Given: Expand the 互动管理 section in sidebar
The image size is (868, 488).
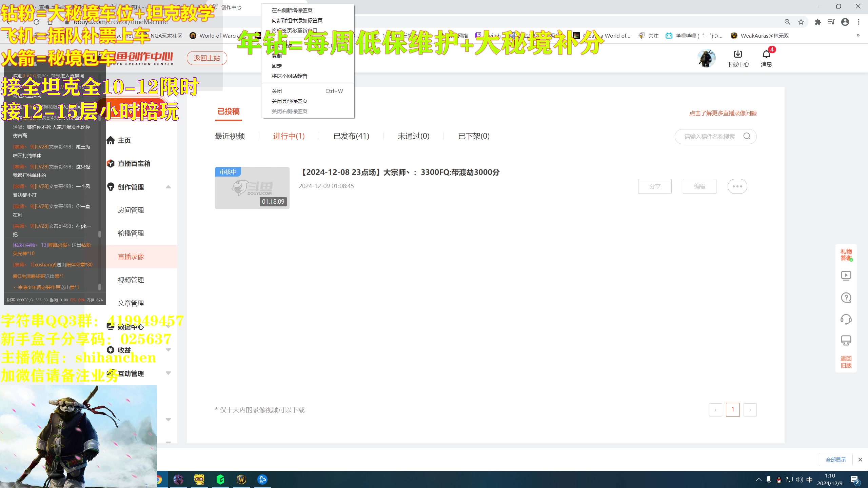Looking at the screenshot, I should tap(169, 373).
